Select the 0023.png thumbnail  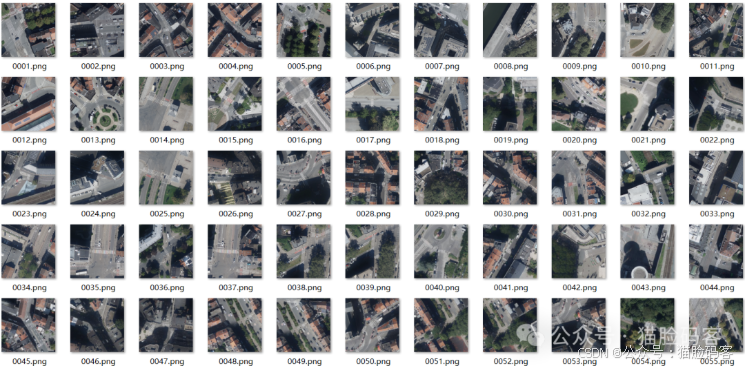point(29,178)
